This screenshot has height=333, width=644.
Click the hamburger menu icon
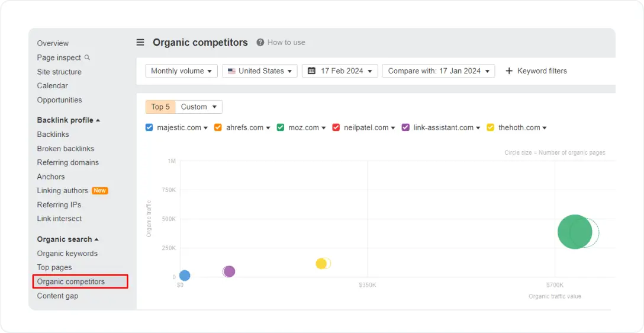click(x=140, y=43)
